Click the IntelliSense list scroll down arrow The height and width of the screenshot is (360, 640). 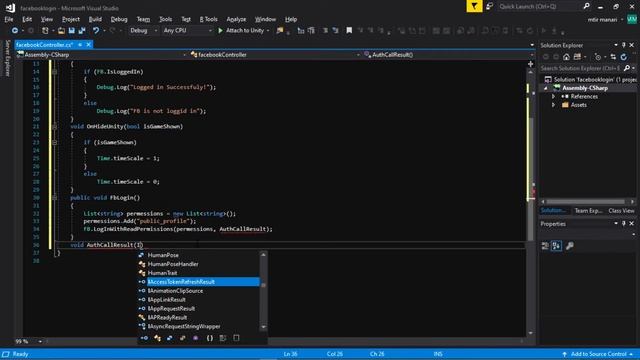click(263, 327)
